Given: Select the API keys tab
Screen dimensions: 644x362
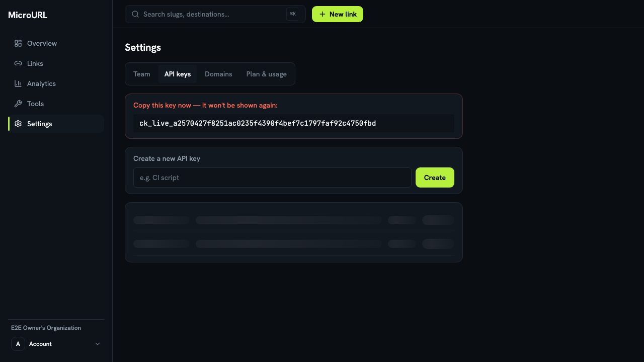Looking at the screenshot, I should click(x=178, y=74).
